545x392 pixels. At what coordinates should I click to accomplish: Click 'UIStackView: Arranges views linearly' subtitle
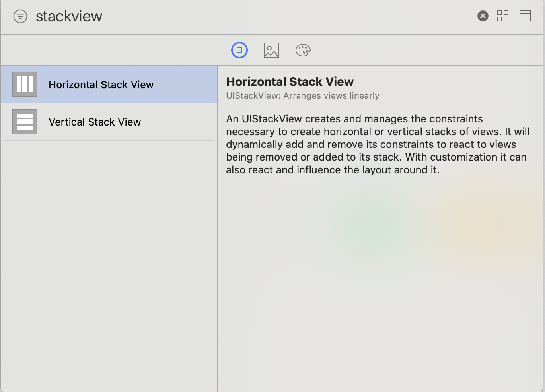(303, 96)
